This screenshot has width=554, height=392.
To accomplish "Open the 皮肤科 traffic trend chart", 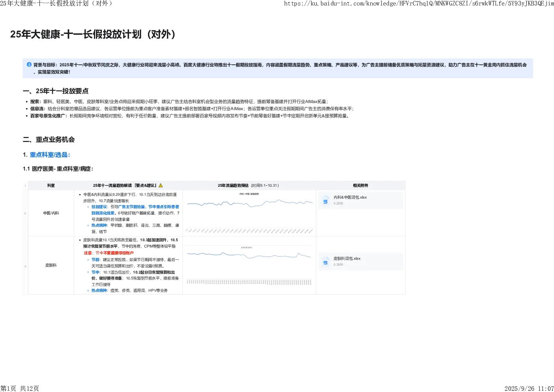I will tap(250, 265).
